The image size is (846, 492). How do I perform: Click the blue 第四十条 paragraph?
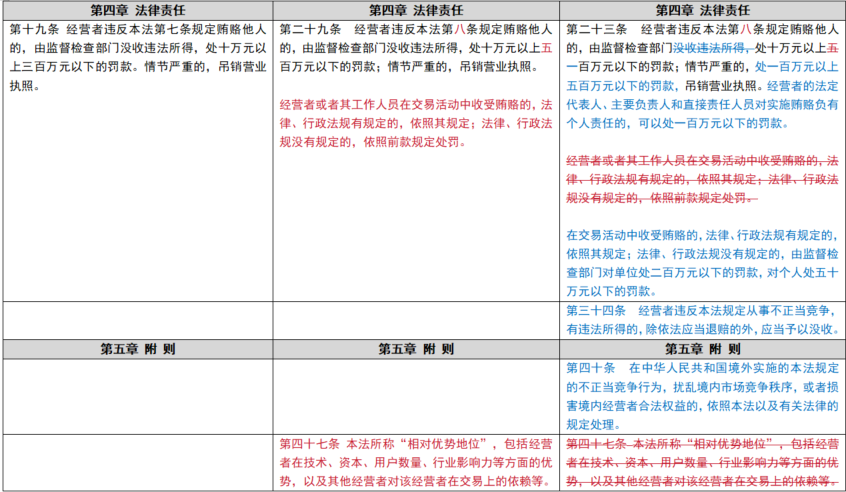point(703,393)
